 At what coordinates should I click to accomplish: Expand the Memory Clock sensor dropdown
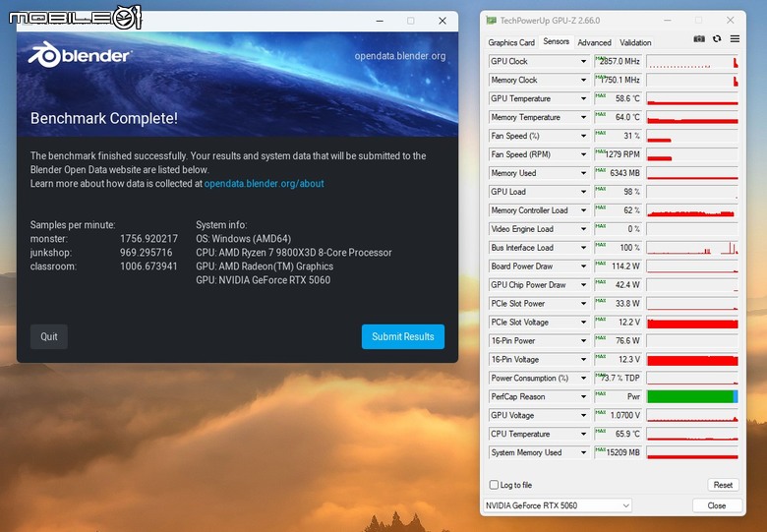(583, 80)
